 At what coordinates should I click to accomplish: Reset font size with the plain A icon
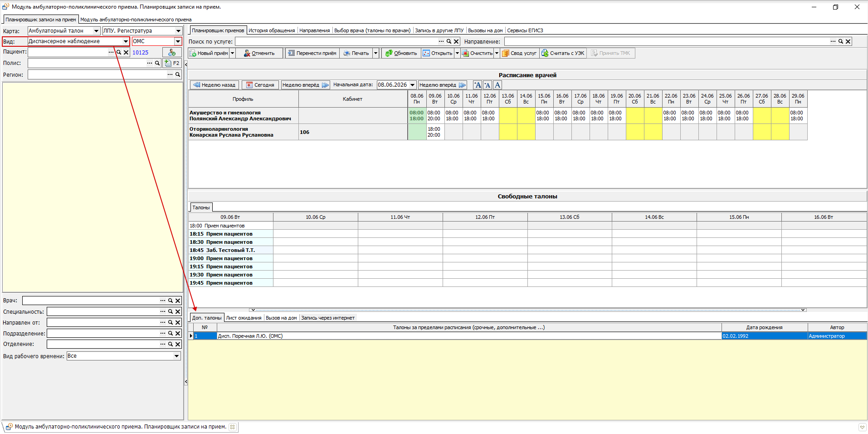tap(497, 85)
